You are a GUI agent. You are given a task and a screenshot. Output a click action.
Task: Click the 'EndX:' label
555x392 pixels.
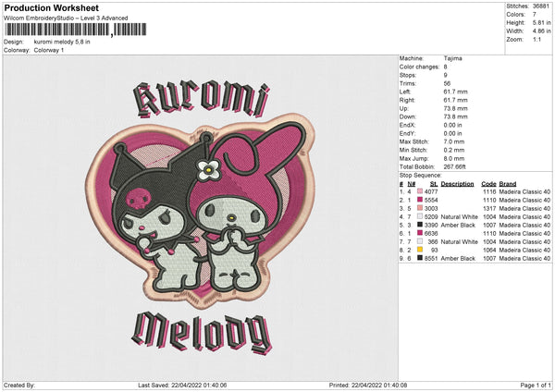(x=407, y=125)
